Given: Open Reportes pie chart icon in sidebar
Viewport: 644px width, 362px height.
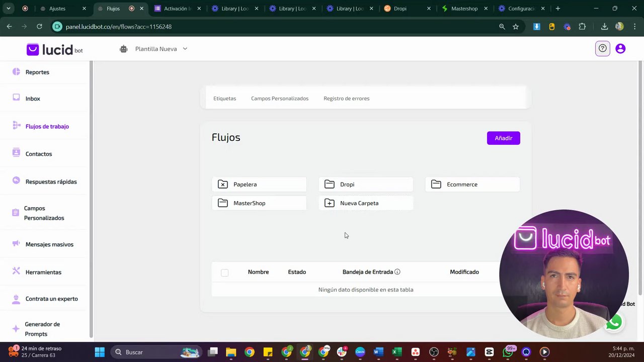Looking at the screenshot, I should (16, 72).
